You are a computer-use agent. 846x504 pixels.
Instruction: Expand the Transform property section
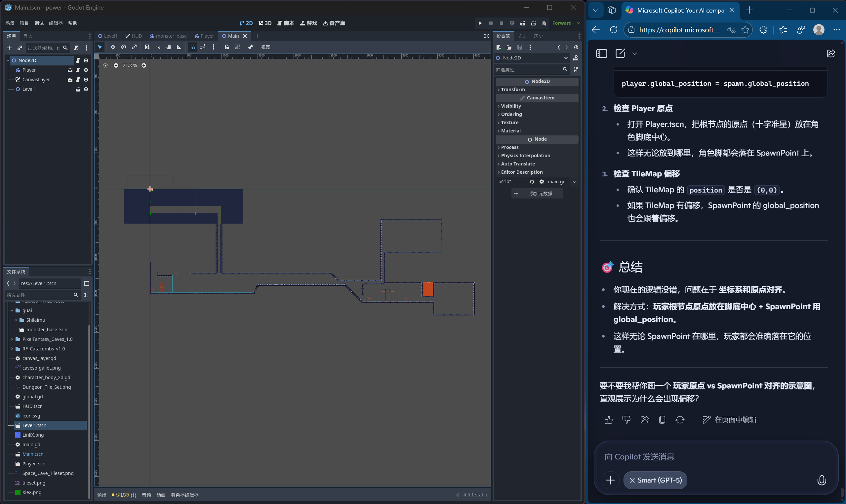[512, 89]
